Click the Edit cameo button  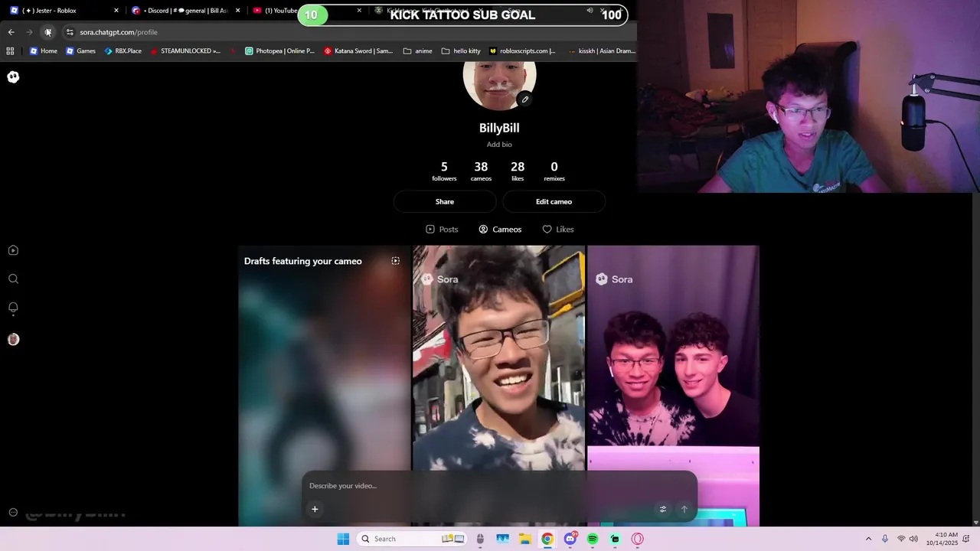click(554, 202)
